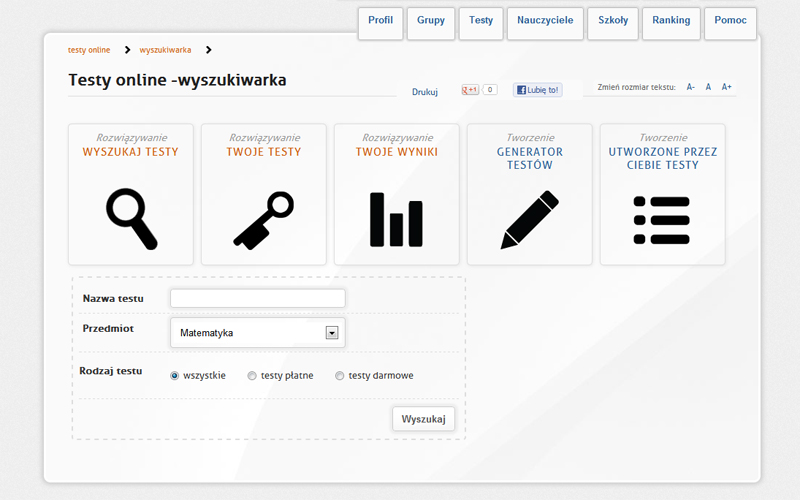800x500 pixels.
Task: Switch to the Testy tab
Action: click(x=481, y=23)
